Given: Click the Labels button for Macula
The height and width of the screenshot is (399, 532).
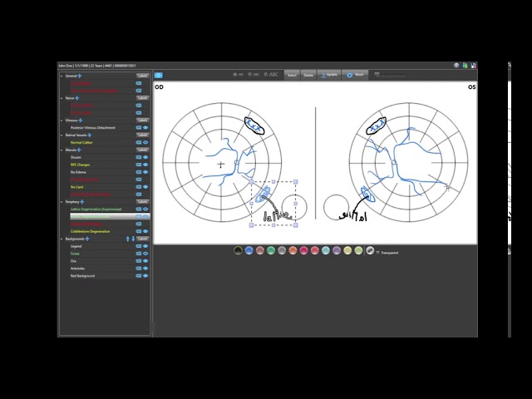Looking at the screenshot, I should coord(142,150).
